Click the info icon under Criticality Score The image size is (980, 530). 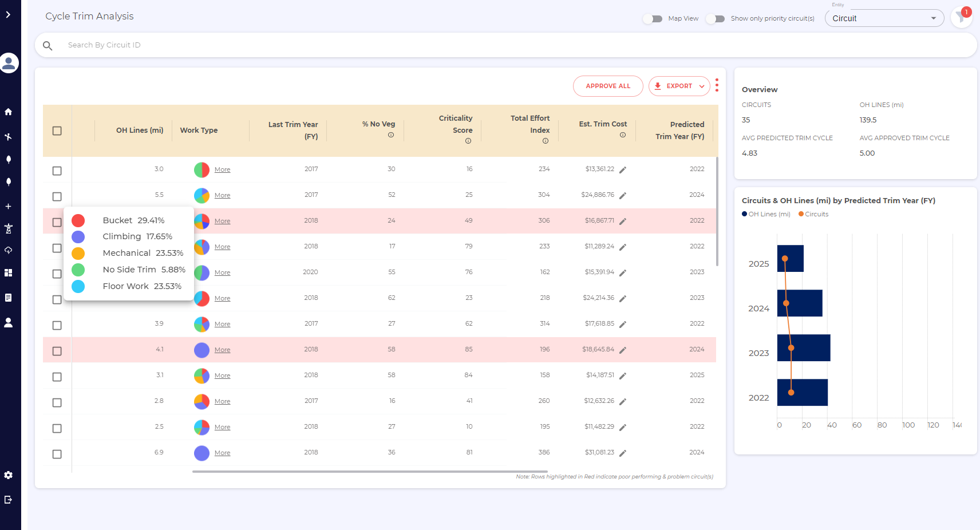pos(468,141)
